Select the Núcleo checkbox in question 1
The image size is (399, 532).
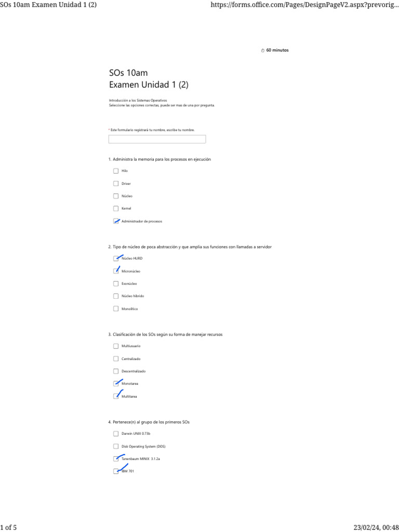(x=116, y=196)
